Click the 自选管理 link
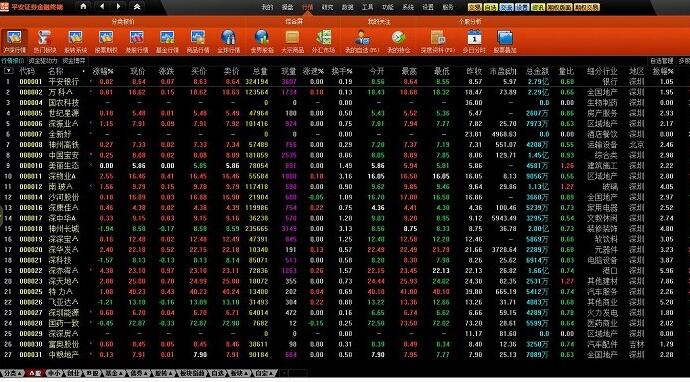 [x=661, y=61]
